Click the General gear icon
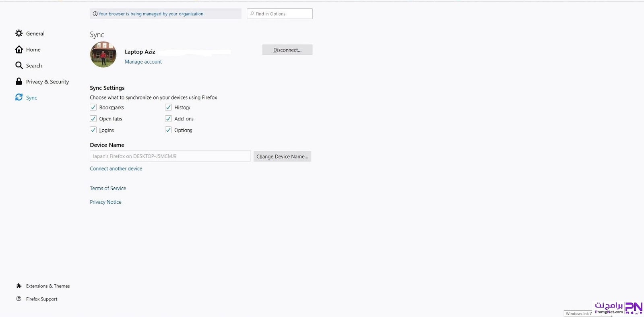Viewport: 644px width, 317px height. (x=19, y=33)
